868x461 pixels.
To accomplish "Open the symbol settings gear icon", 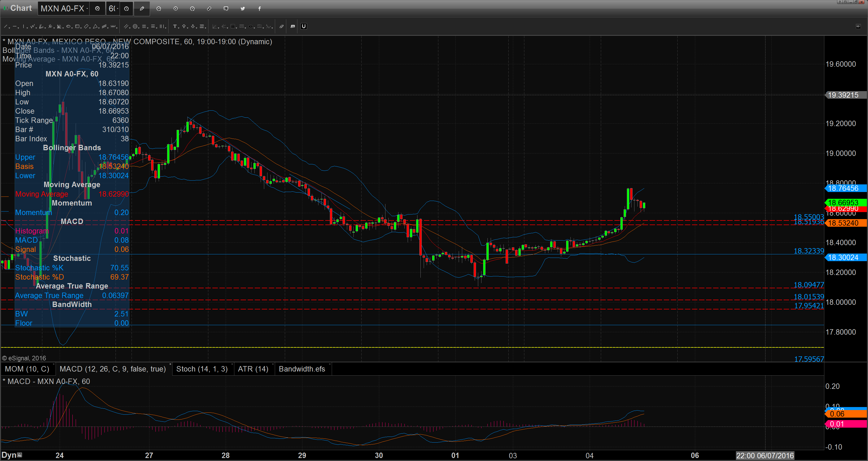I will pos(97,8).
